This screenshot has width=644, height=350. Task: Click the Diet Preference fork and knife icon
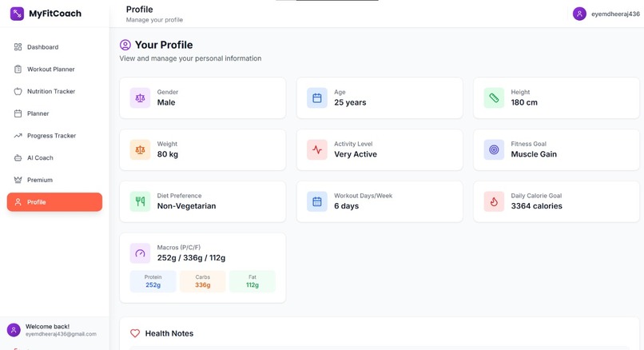click(140, 201)
